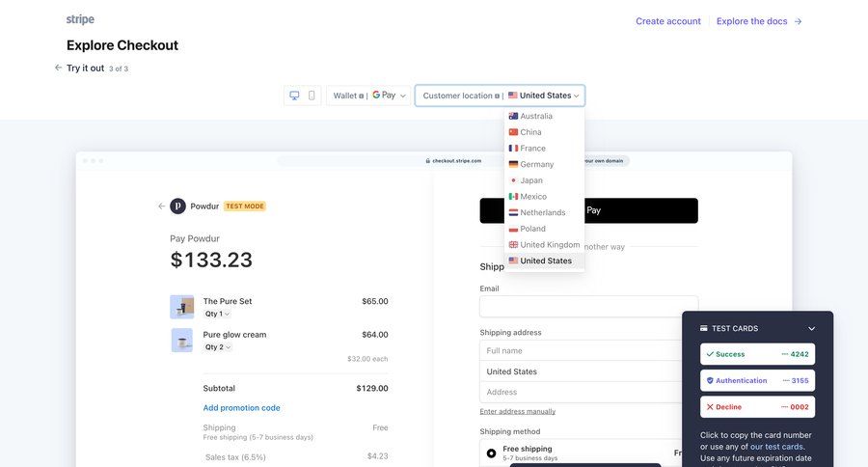Click the Explore Checkout heading
868x467 pixels.
(x=122, y=45)
